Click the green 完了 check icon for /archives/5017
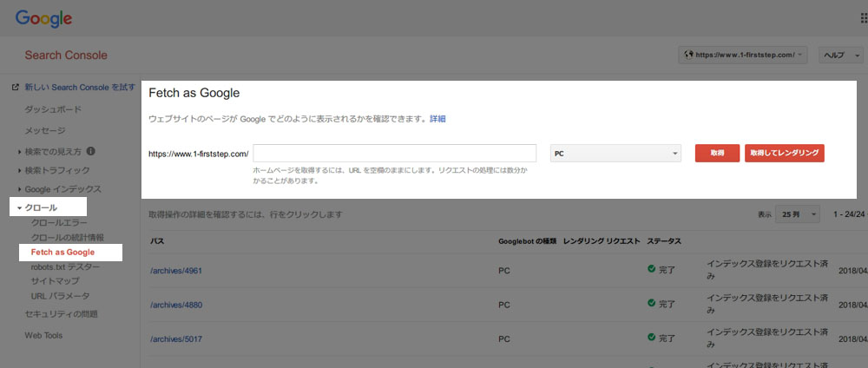868x368 pixels. (x=652, y=337)
